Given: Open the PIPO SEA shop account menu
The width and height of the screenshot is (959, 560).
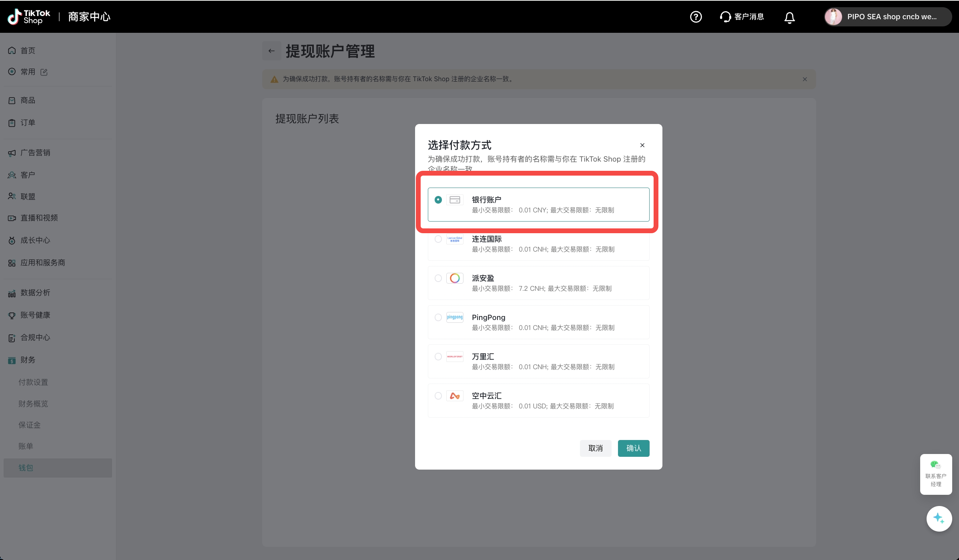Looking at the screenshot, I should click(x=887, y=17).
